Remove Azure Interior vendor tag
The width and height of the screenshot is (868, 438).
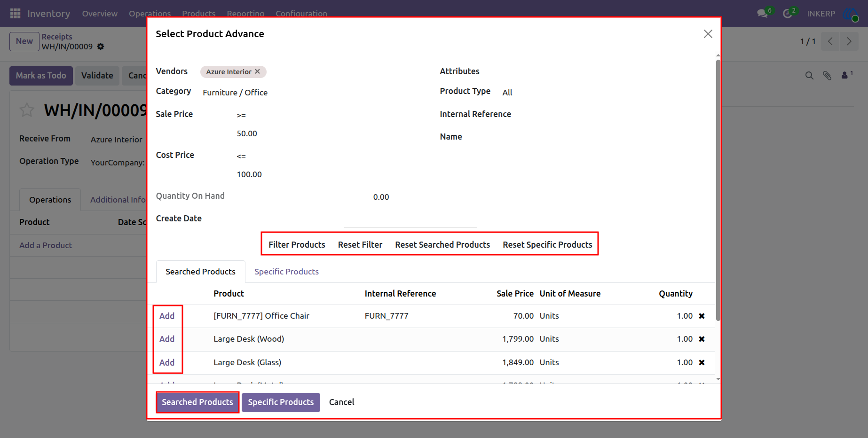(x=257, y=71)
